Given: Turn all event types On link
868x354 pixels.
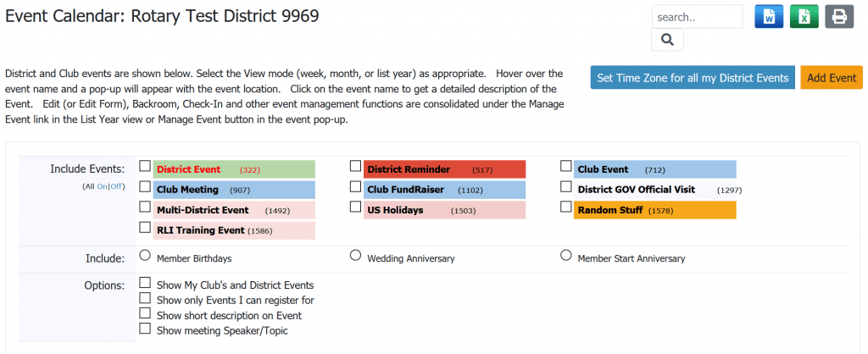Looking at the screenshot, I should click(x=102, y=186).
